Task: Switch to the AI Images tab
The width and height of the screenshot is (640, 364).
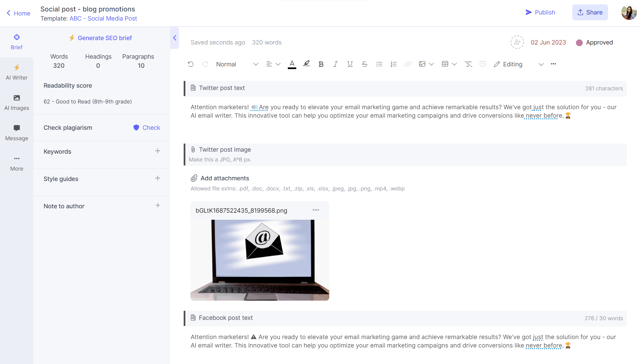Action: tap(17, 102)
